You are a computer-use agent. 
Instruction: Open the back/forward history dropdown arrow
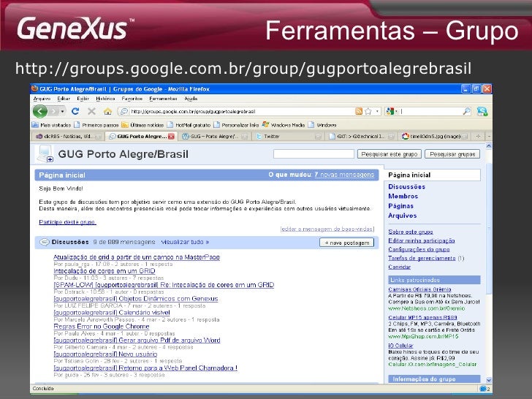62,111
